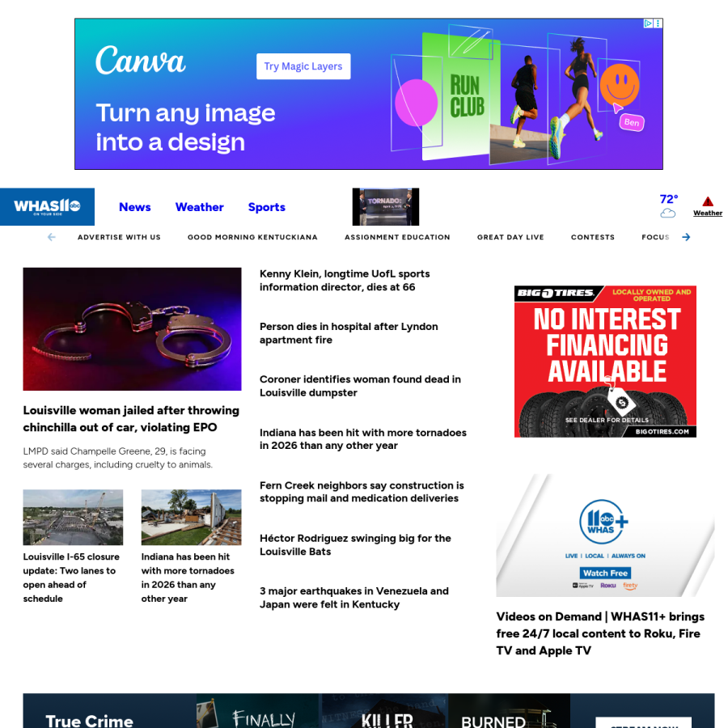Open the Sports menu

266,207
